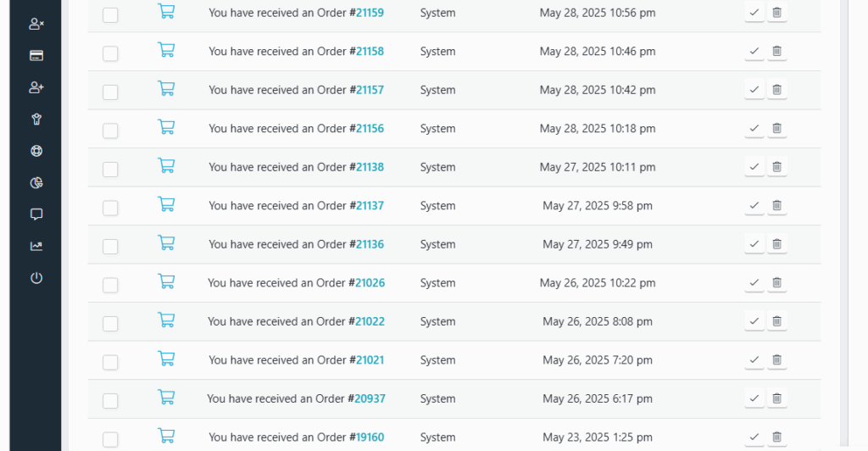Click trash icon for Order #21026 notification
Viewport: 868px width, 451px height.
(x=776, y=283)
